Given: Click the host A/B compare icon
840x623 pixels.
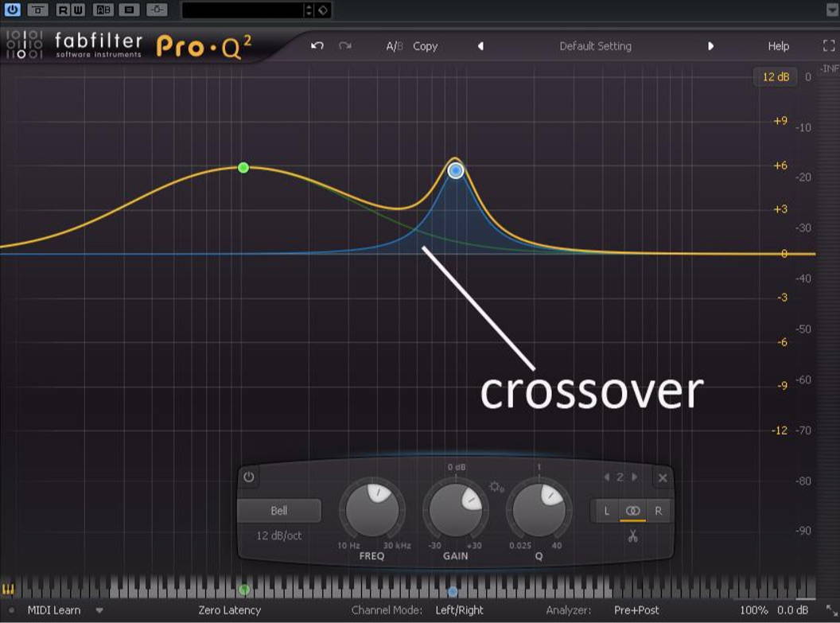Looking at the screenshot, I should pos(103,10).
